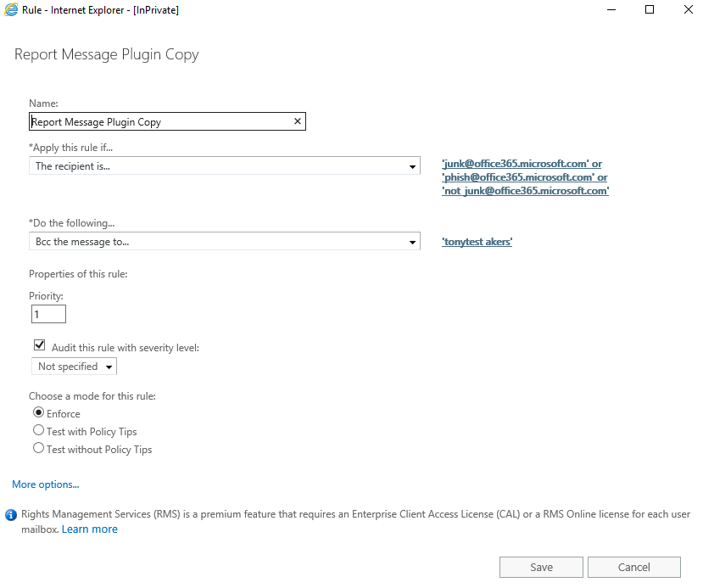The image size is (703, 588).
Task: Click the not_junk@office365.microsoft.com recipient link
Action: click(526, 191)
